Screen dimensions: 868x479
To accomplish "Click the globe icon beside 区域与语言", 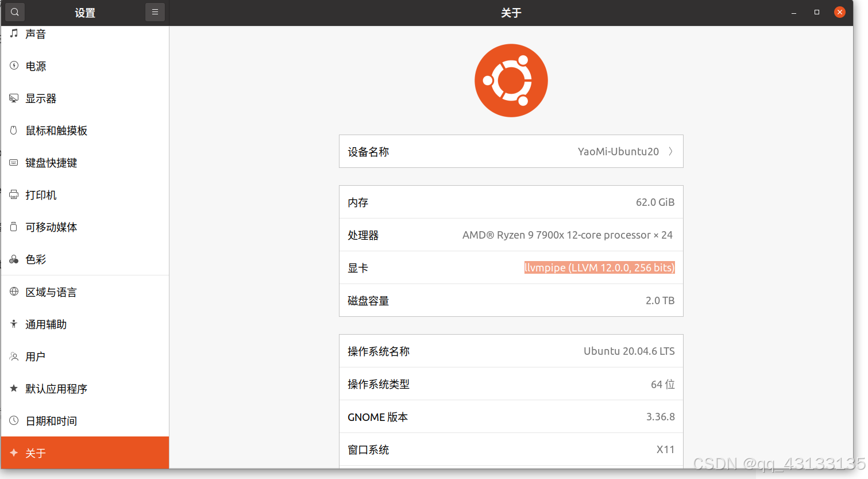I will point(14,292).
